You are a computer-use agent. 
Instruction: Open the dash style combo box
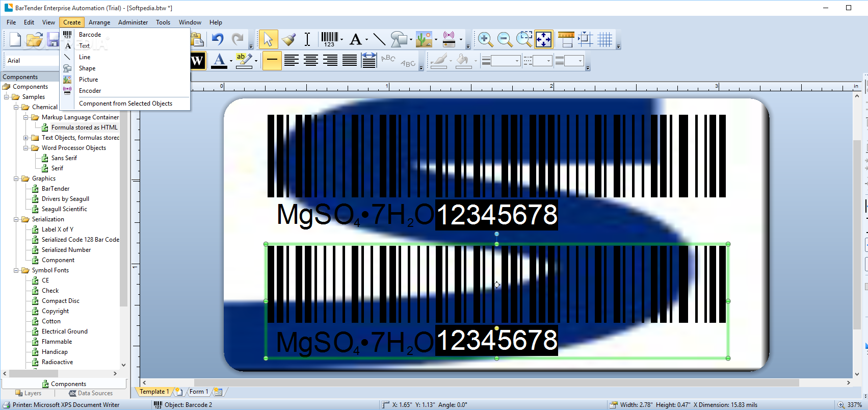[x=538, y=61]
